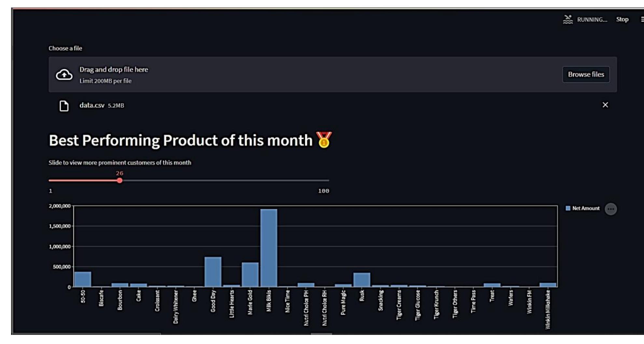Image resolution: width=644 pixels, height=344 pixels.
Task: Click the Stop button
Action: (622, 20)
